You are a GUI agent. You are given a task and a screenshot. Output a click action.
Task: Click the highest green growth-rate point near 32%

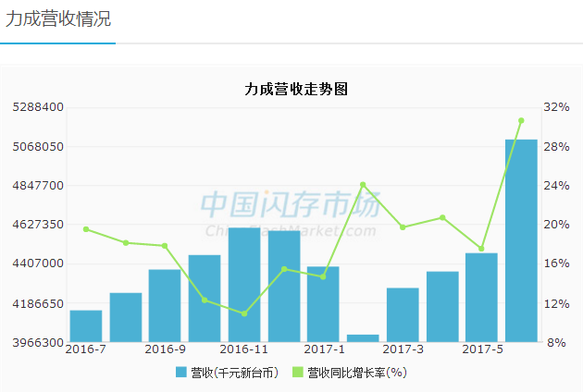[521, 120]
